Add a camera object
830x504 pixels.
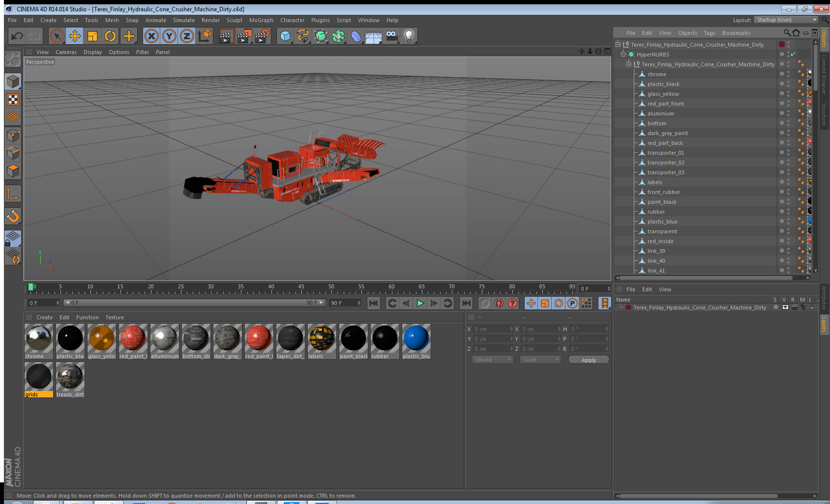[391, 36]
